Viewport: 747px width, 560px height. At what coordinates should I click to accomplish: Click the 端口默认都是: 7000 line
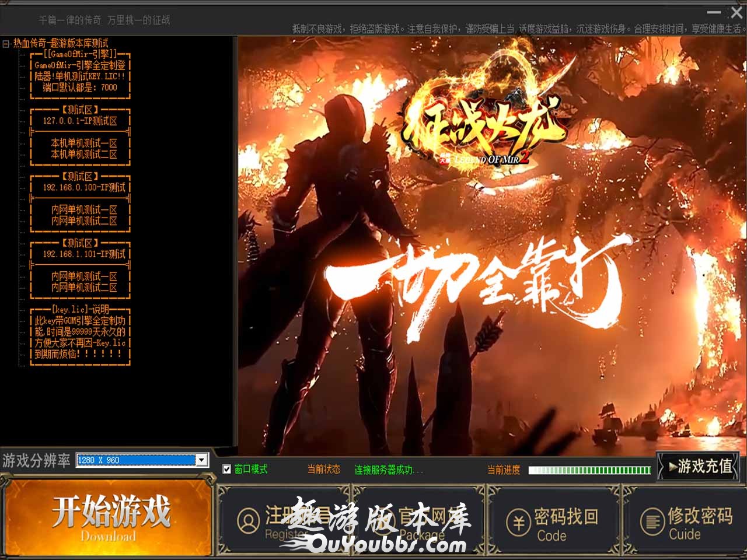(80, 87)
